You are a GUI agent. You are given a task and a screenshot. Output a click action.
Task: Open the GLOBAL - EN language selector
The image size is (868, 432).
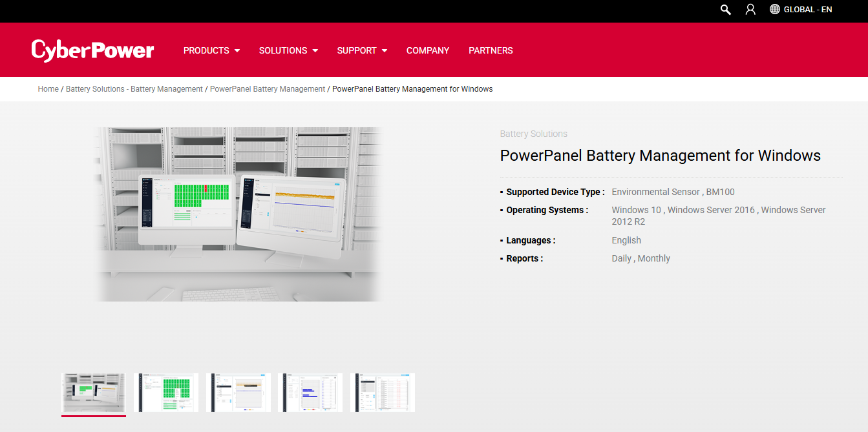[808, 10]
